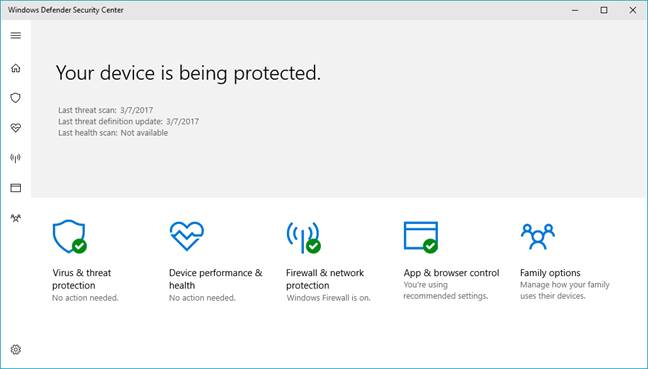Viewport: 648px width, 369px height.
Task: Click "Manage how your family uses their devices."
Action: (565, 290)
